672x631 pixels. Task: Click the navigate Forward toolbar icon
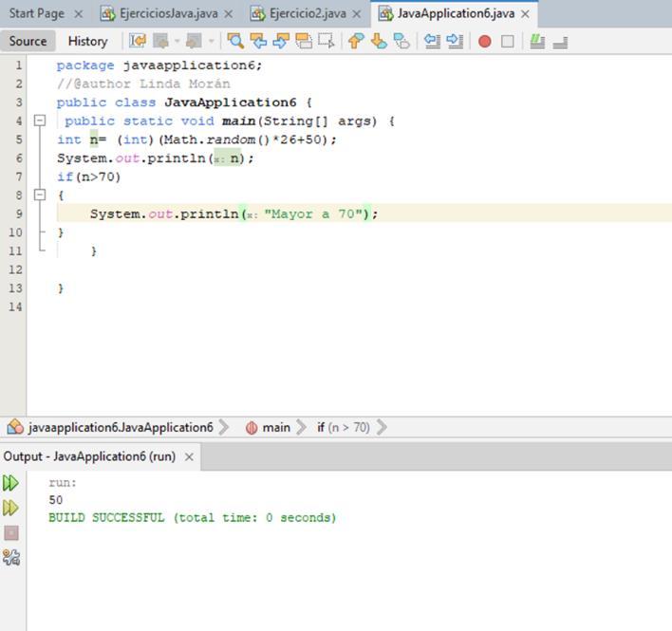tap(194, 41)
